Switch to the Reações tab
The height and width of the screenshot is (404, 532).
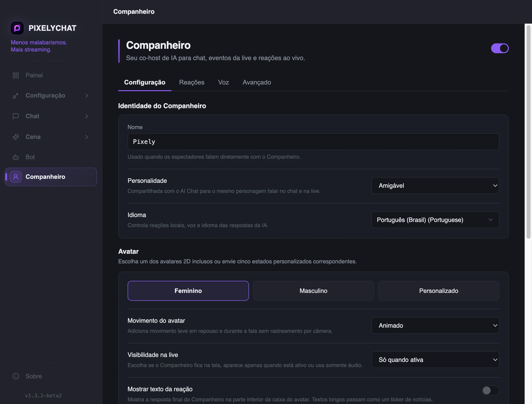[192, 82]
